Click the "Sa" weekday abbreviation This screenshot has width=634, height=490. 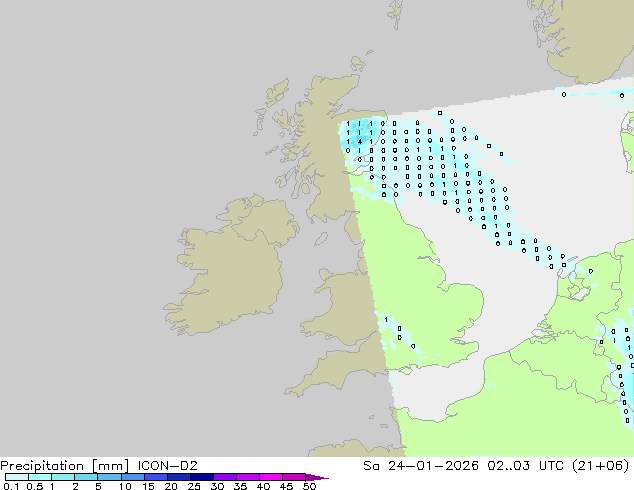click(x=371, y=466)
